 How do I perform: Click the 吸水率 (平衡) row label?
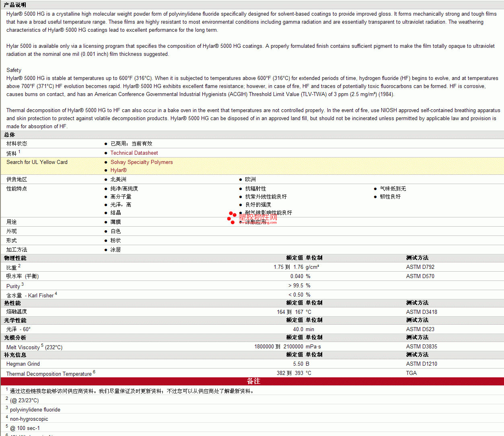click(23, 276)
